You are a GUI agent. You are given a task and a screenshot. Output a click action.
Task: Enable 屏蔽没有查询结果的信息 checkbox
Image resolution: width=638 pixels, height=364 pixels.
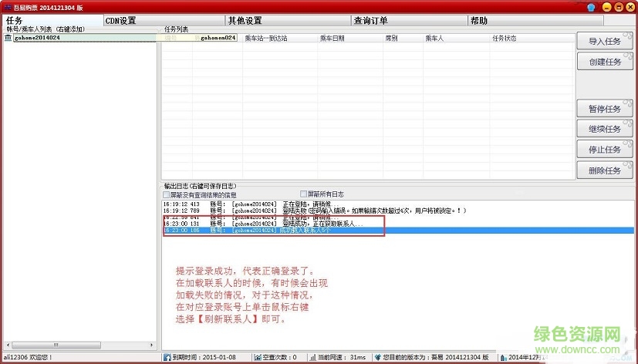[167, 195]
